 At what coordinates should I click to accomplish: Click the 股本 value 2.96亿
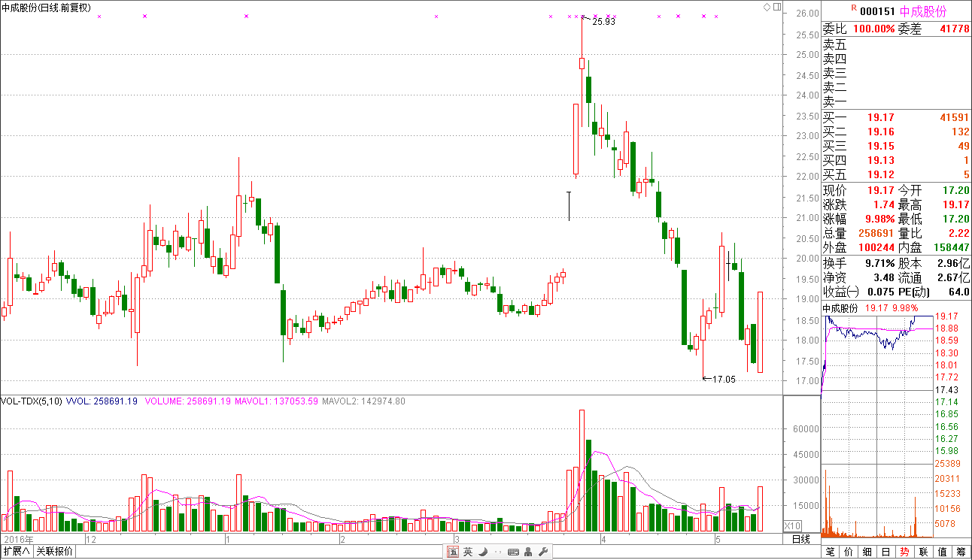coord(953,264)
